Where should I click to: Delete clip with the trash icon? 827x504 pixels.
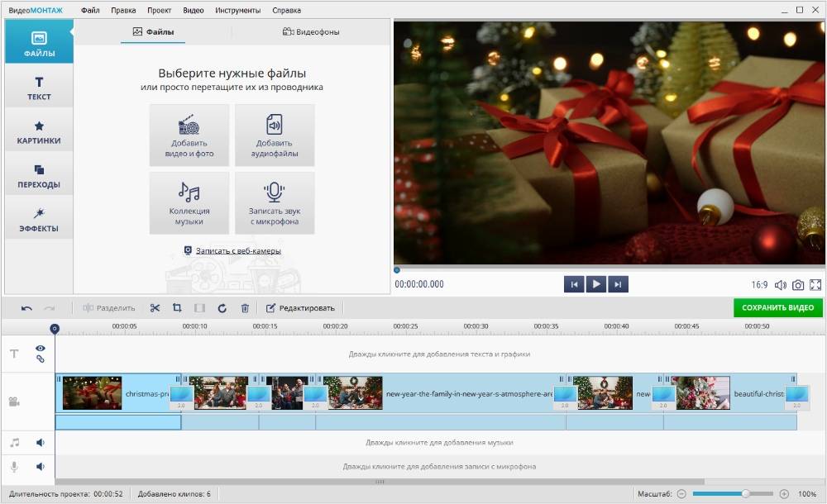[245, 308]
